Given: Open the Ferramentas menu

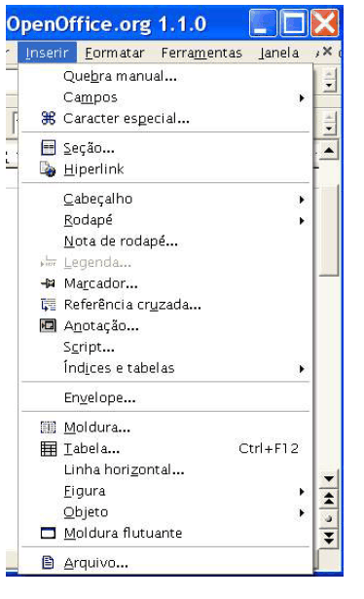Looking at the screenshot, I should coord(201,53).
